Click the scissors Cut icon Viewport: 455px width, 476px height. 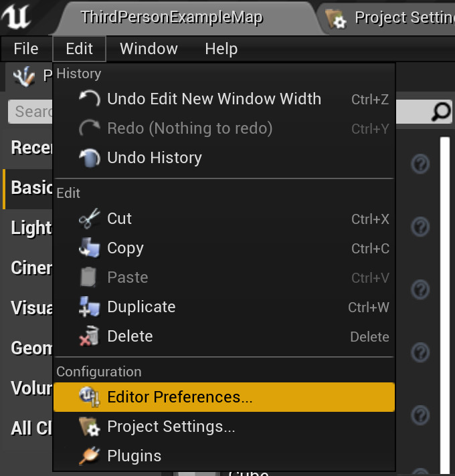coord(89,219)
